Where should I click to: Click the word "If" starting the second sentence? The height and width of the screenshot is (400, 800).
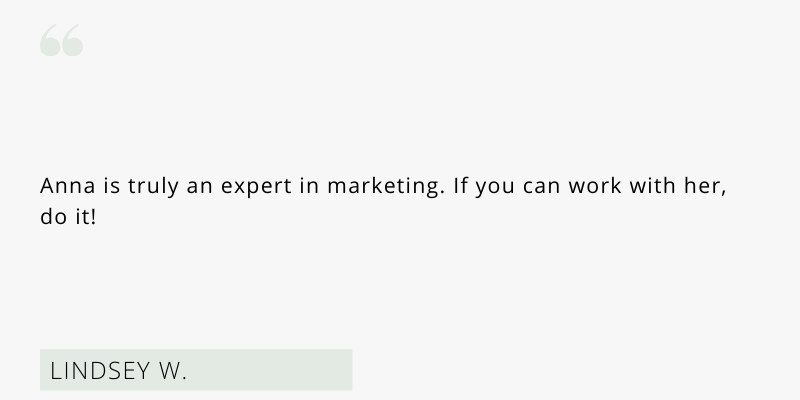click(460, 186)
